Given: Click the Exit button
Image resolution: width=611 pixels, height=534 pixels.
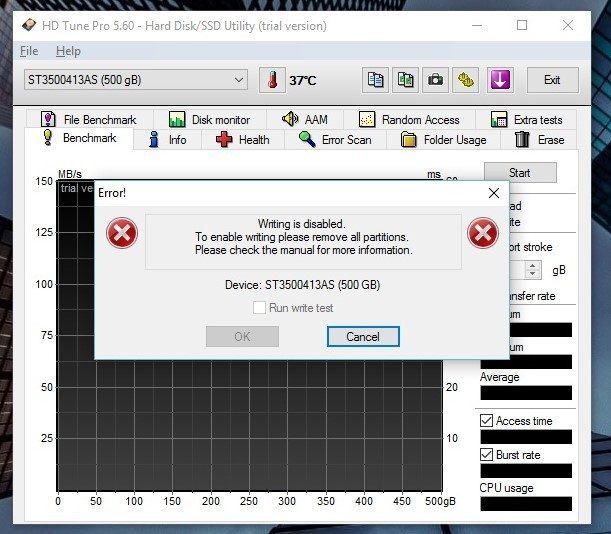Looking at the screenshot, I should 552,80.
